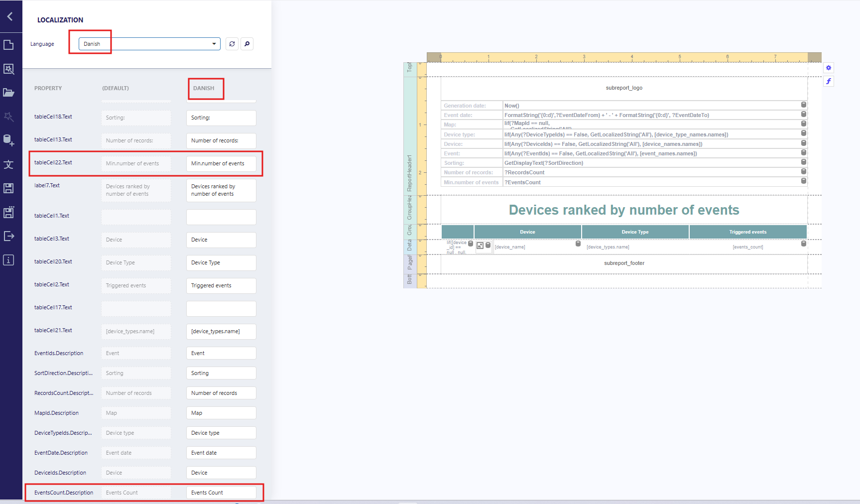Image resolution: width=860 pixels, height=504 pixels.
Task: Open the New via Wizard icon
Action: [9, 69]
